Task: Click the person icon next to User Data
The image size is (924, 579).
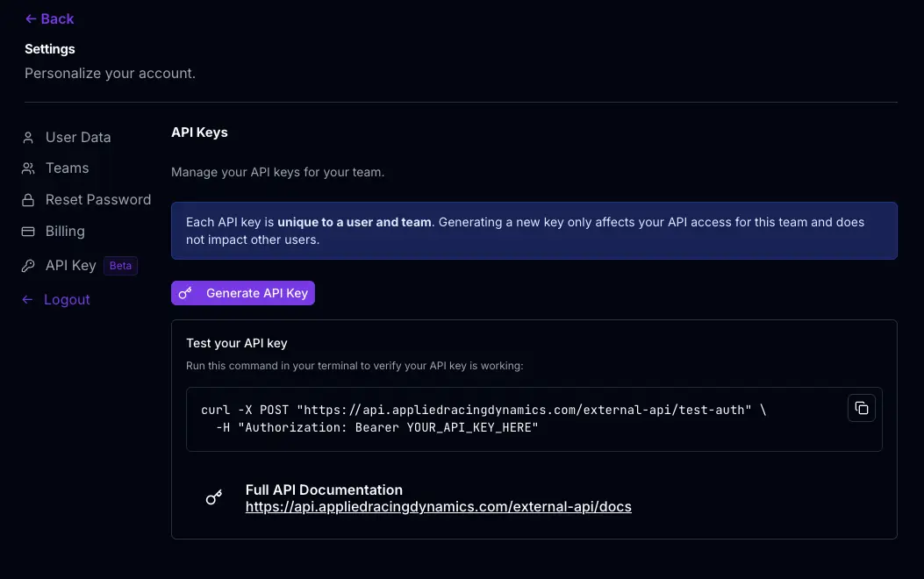Action: [28, 138]
